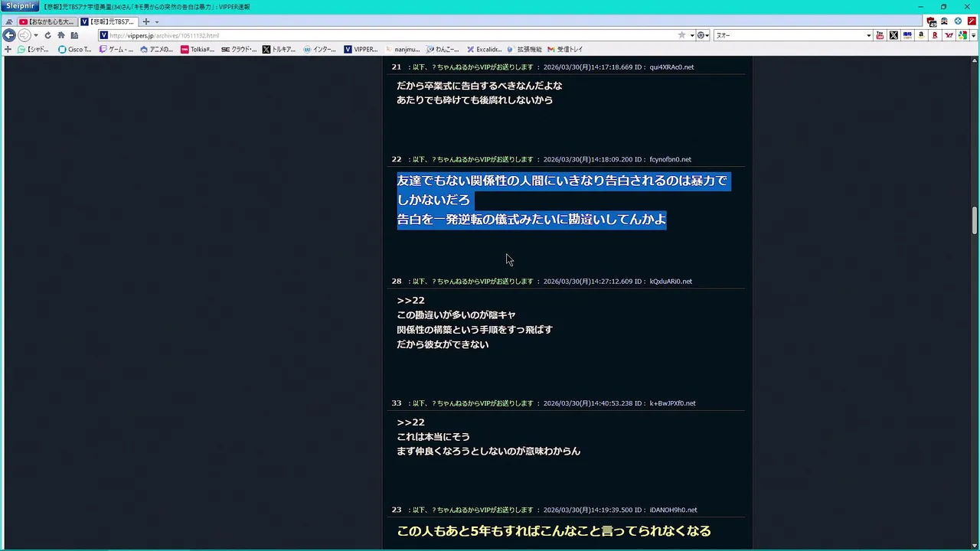Expand more search engines dropdown

(x=972, y=35)
